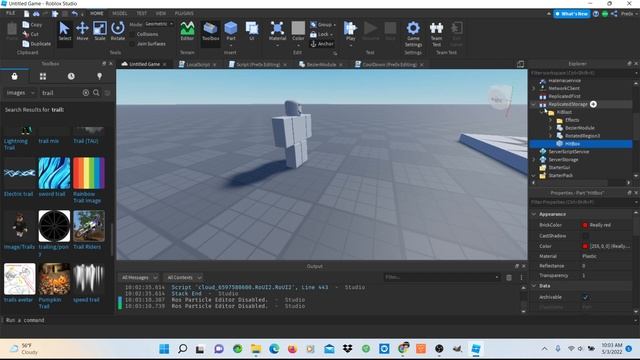The width and height of the screenshot is (640, 360).
Task: Open Game Settings
Action: 413,34
